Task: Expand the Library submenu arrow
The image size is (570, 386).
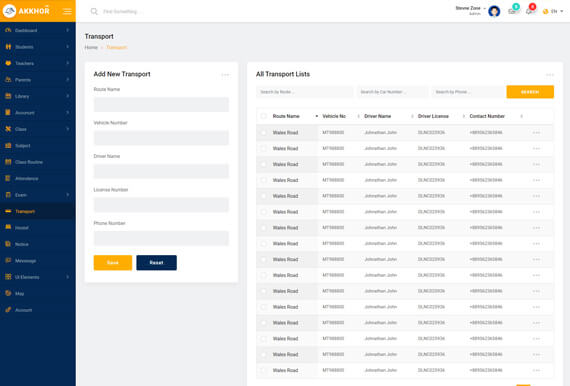Action: [68, 96]
